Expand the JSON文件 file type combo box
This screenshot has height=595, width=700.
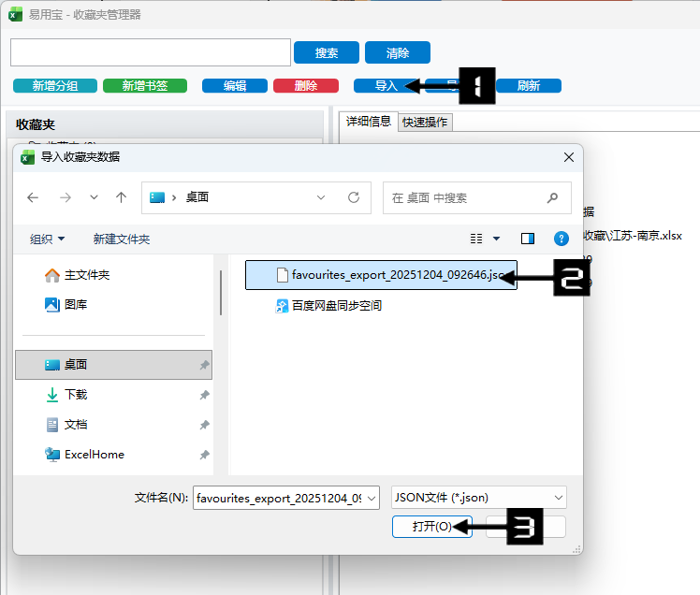[478, 498]
